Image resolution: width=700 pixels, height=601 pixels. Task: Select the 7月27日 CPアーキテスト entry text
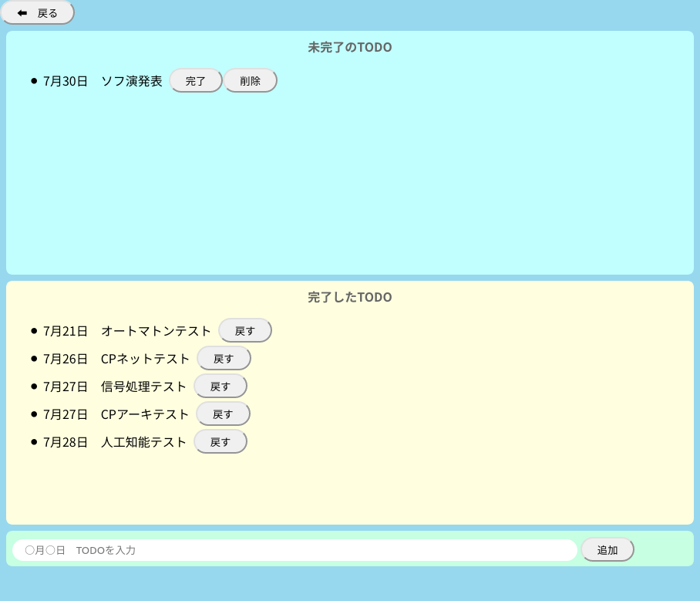116,414
